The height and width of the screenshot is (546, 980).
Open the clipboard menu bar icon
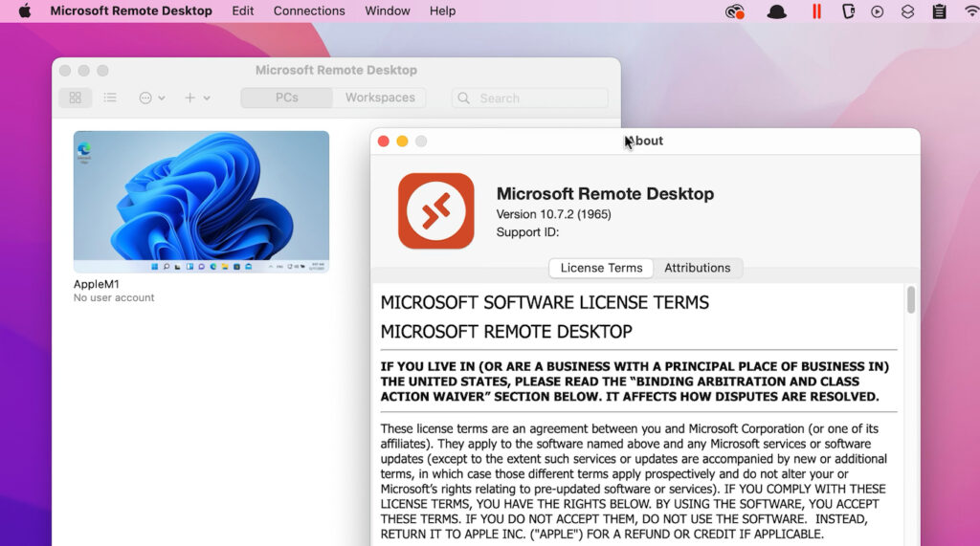[x=940, y=11]
